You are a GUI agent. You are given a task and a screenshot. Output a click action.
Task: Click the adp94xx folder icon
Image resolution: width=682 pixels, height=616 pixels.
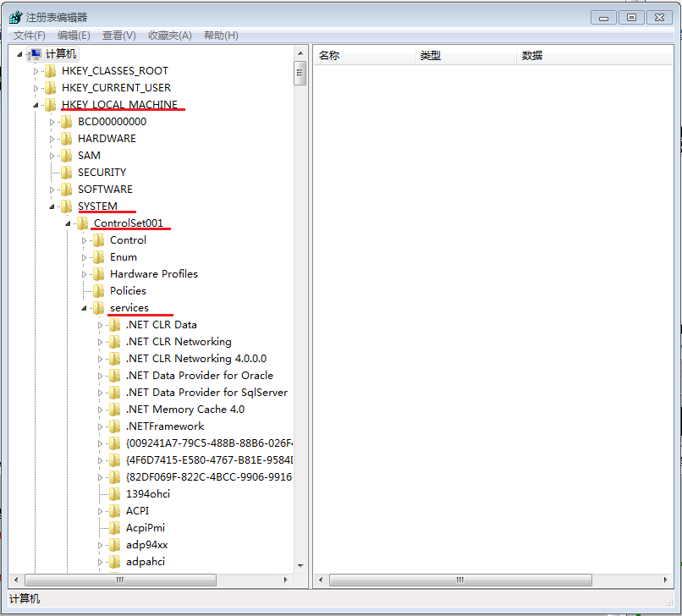tap(115, 545)
